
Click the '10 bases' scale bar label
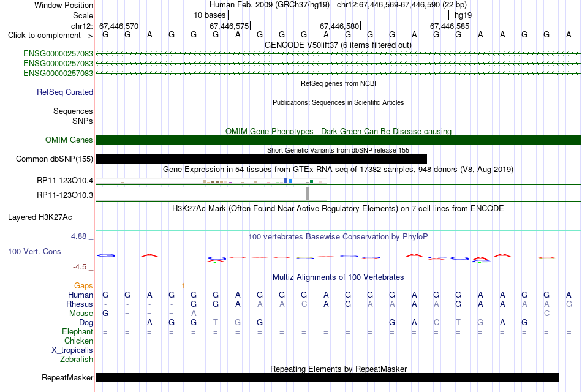pyautogui.click(x=210, y=15)
